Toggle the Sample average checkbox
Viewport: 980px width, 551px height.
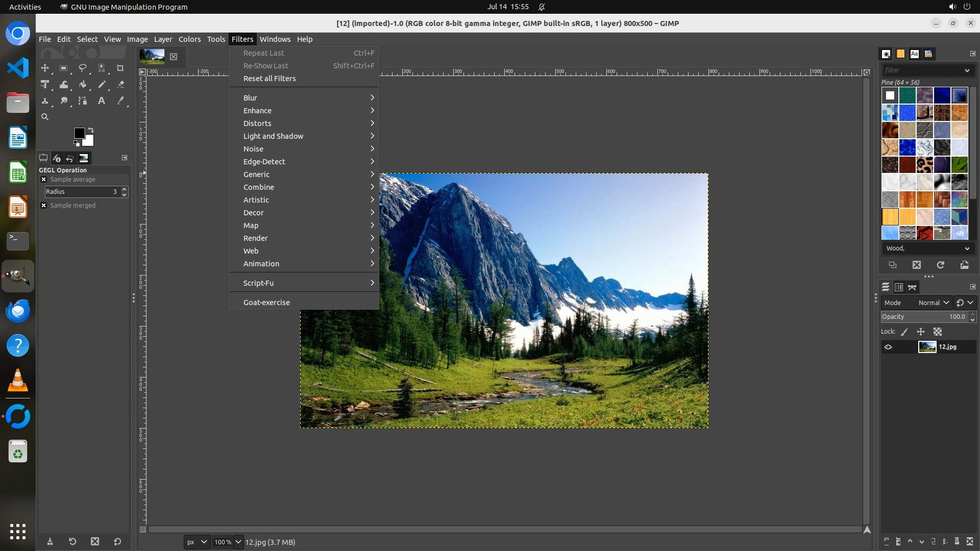44,180
